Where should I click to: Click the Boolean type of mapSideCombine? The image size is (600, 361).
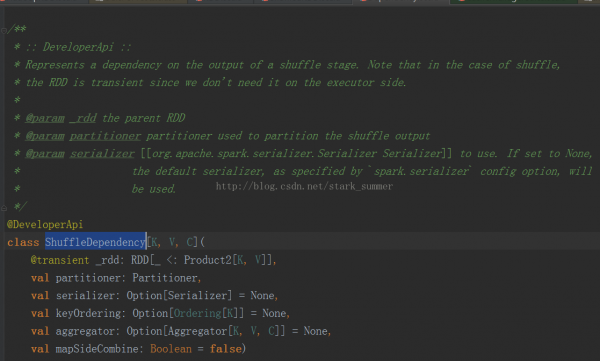171,349
